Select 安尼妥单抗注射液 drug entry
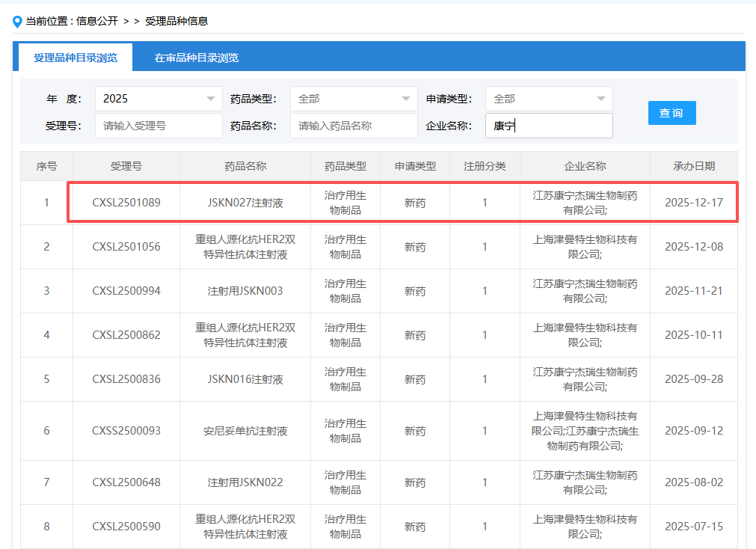The image size is (756, 549). 245,431
